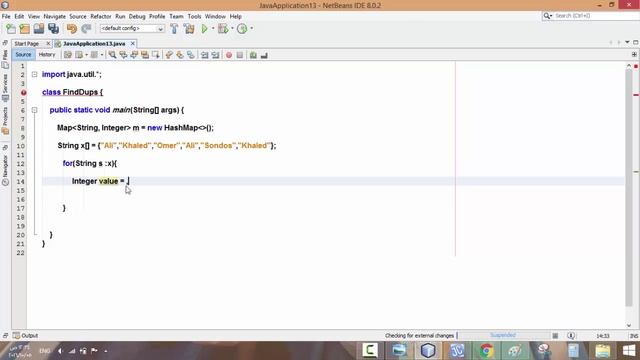
Task: Stop macro recording with square icon
Action: coord(240,55)
